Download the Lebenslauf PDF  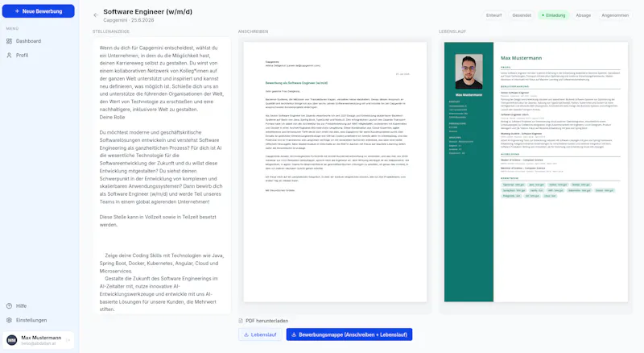click(260, 334)
